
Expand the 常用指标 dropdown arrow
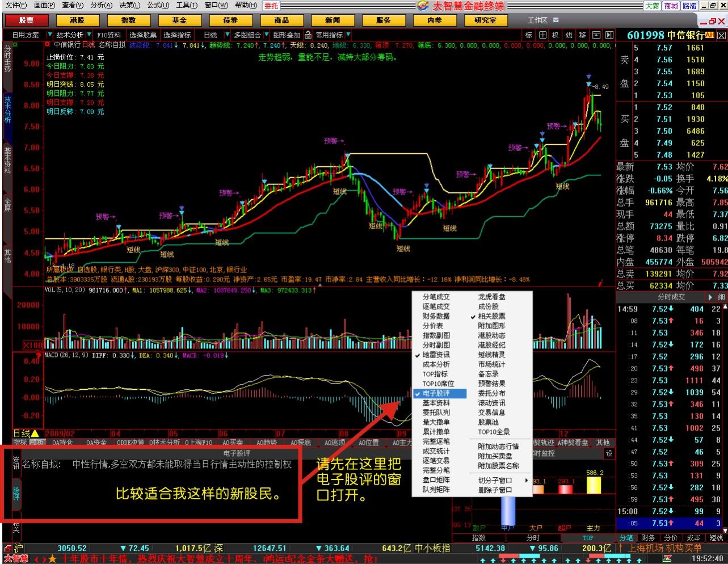(x=347, y=35)
